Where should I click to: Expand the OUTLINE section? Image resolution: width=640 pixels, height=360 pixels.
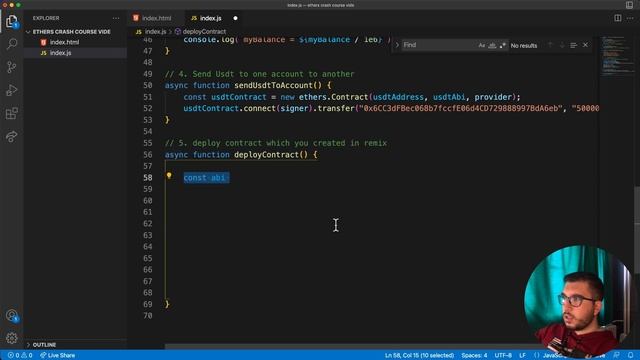pos(44,345)
